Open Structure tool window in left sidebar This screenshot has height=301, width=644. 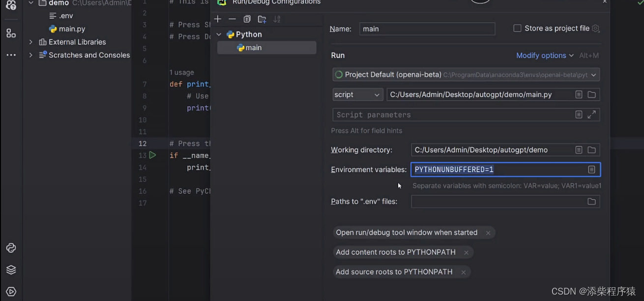(11, 33)
